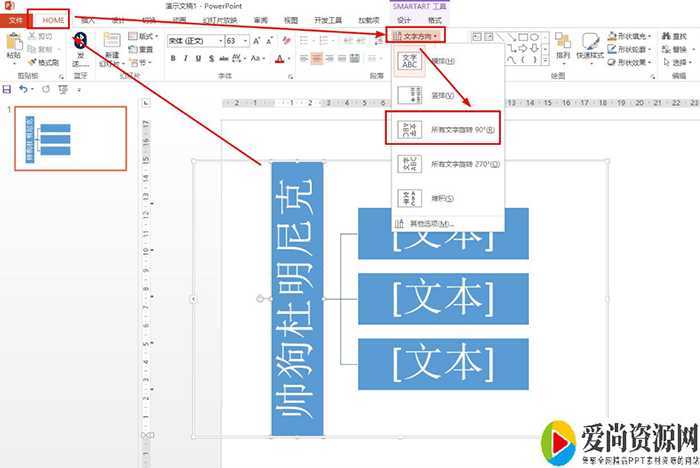Viewport: 700px width, 468px height.
Task: Click the Save icon in quick access toolbar
Action: pyautogui.click(x=8, y=89)
